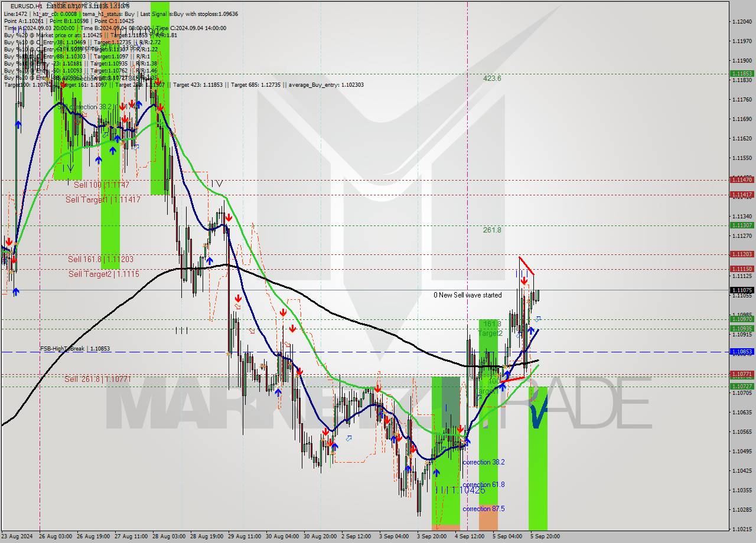Select the '26 Aug 03:00' time axis label
756x543 pixels.
click(55, 537)
